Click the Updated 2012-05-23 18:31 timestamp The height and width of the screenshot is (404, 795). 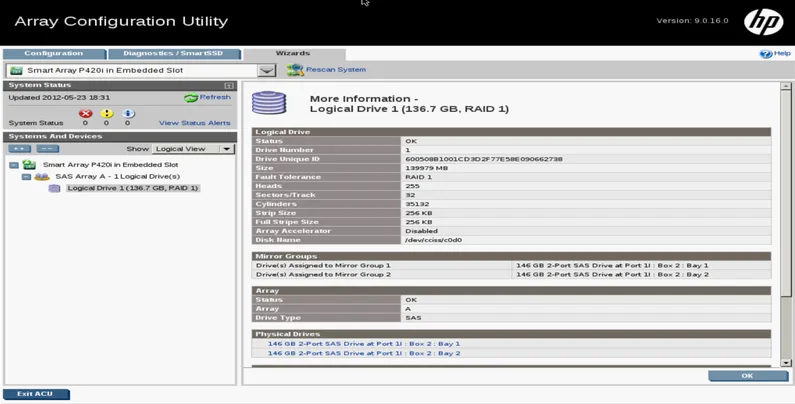coord(59,98)
